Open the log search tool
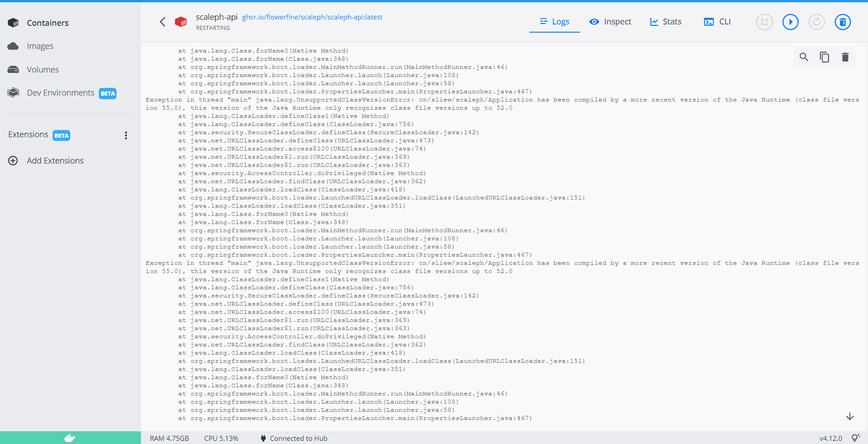The height and width of the screenshot is (444, 868). pos(804,57)
